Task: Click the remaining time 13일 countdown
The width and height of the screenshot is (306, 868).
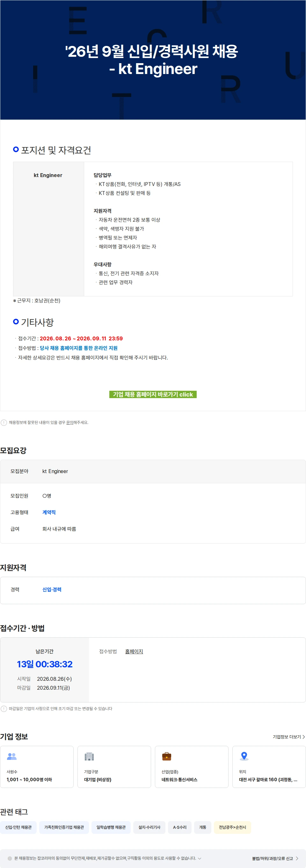Action: [x=45, y=664]
